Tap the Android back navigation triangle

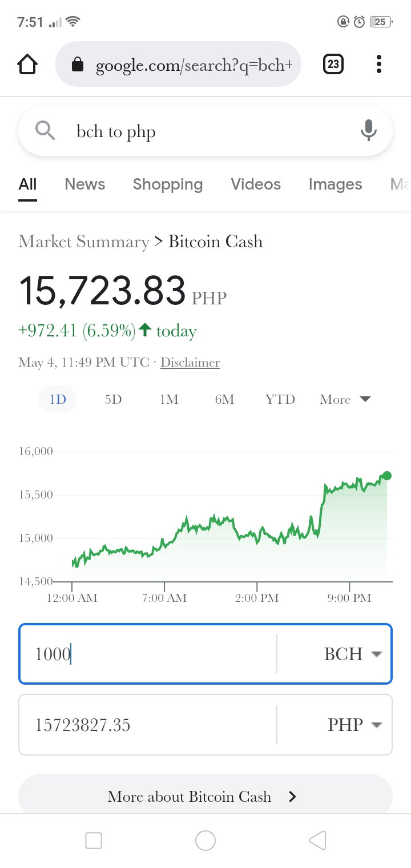317,841
